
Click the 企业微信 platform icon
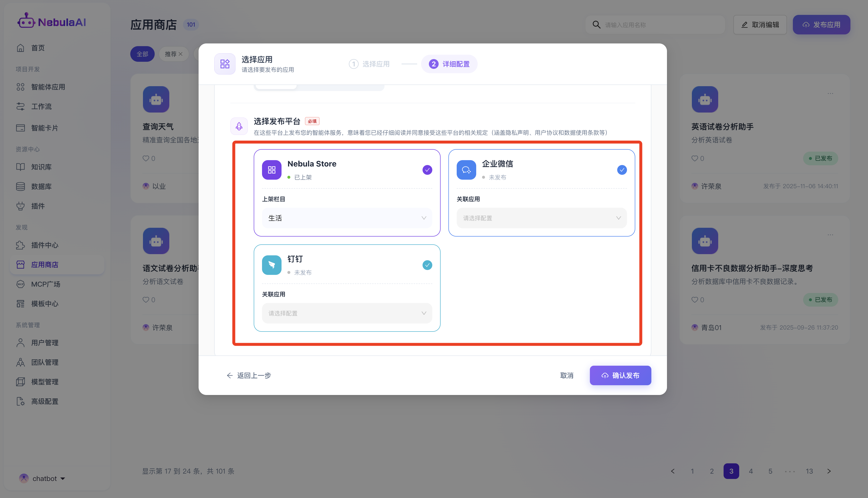point(466,170)
